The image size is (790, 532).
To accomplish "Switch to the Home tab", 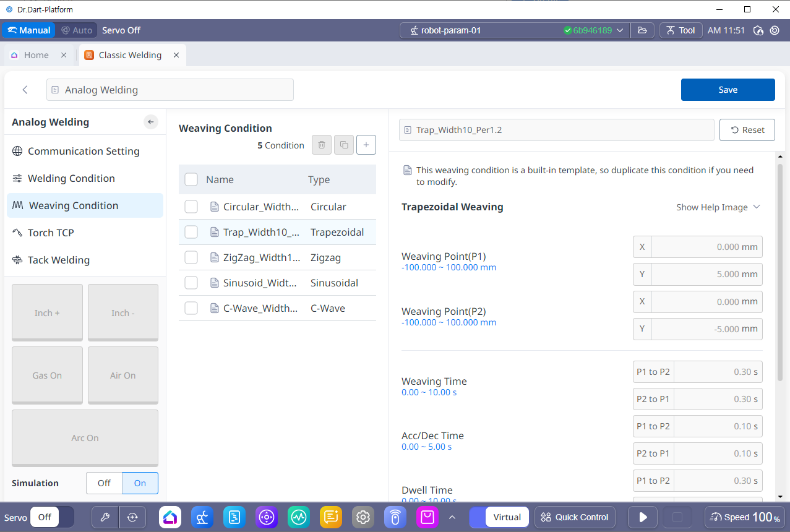I will [x=36, y=55].
